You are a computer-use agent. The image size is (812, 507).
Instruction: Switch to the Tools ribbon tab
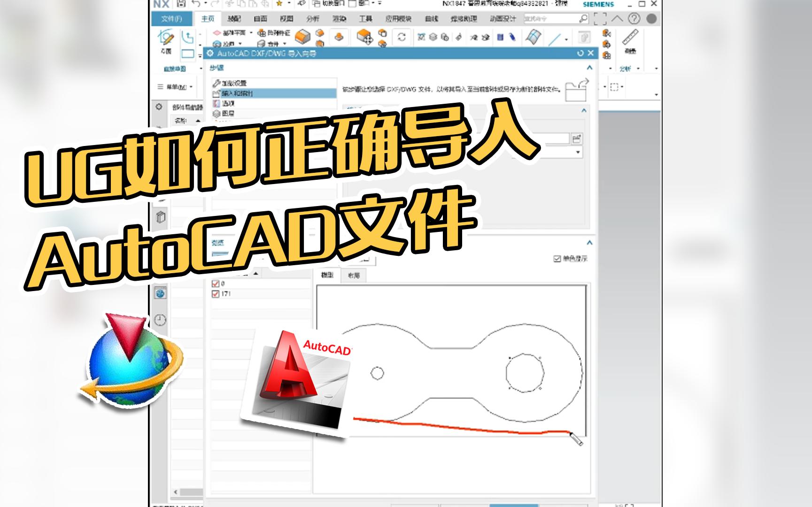(x=365, y=19)
